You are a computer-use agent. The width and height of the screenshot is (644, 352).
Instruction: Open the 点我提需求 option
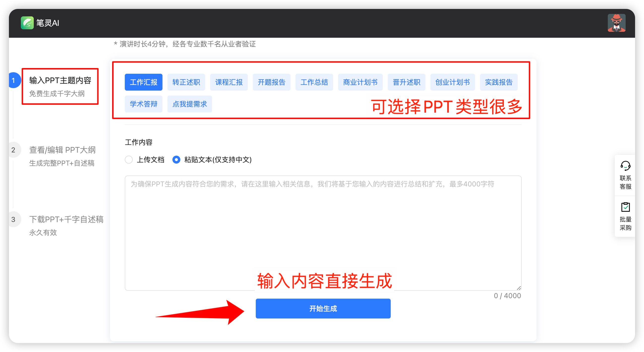pos(190,104)
